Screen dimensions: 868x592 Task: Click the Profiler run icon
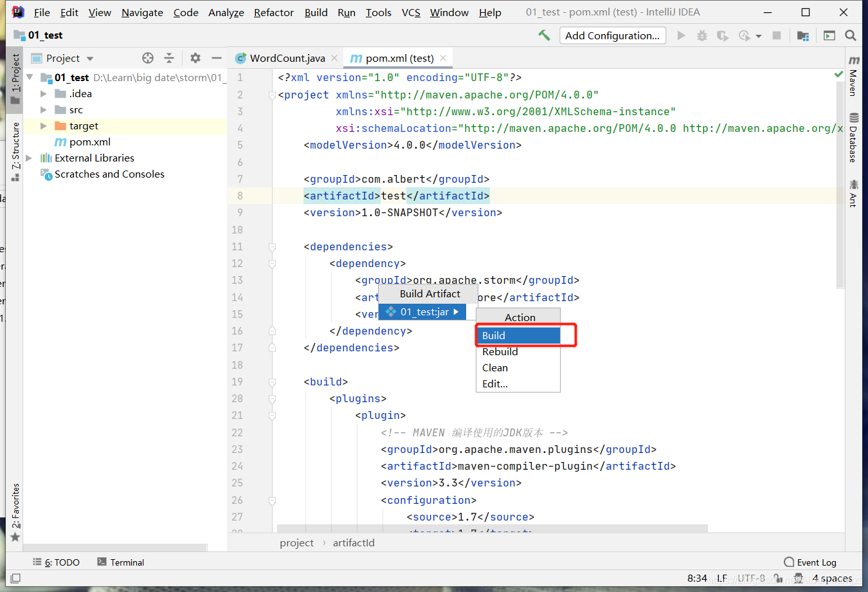745,35
